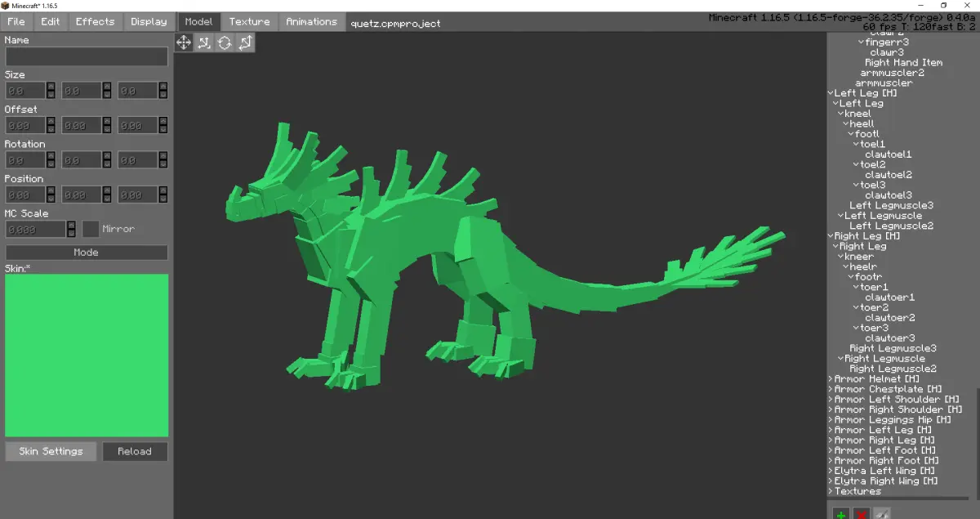Viewport: 980px width, 519px height.
Task: Increase third Position value with up arrow
Action: [163, 191]
